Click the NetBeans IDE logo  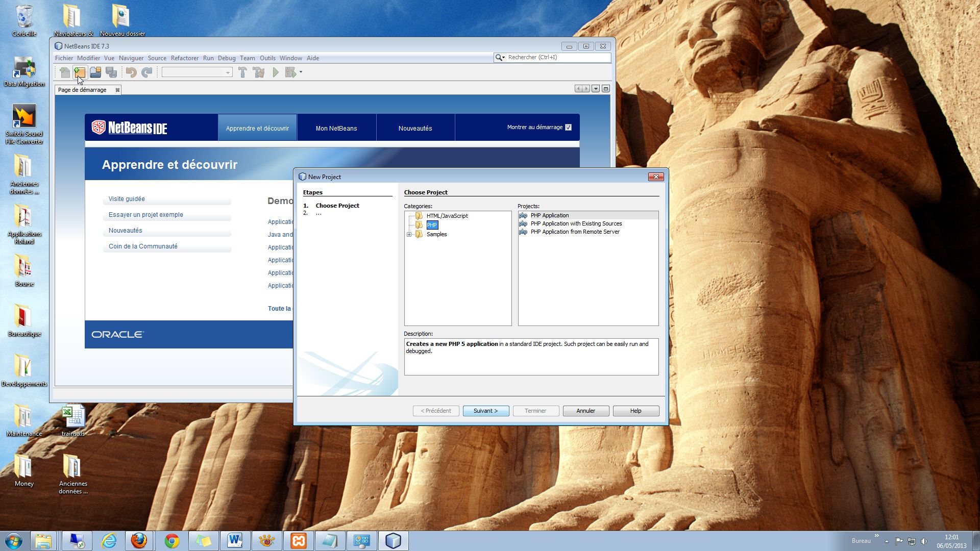pyautogui.click(x=130, y=128)
